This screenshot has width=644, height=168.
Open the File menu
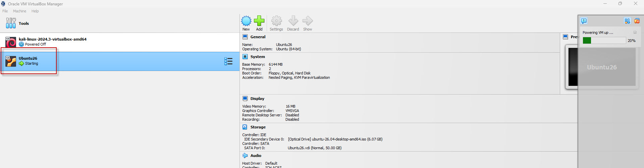click(5, 11)
